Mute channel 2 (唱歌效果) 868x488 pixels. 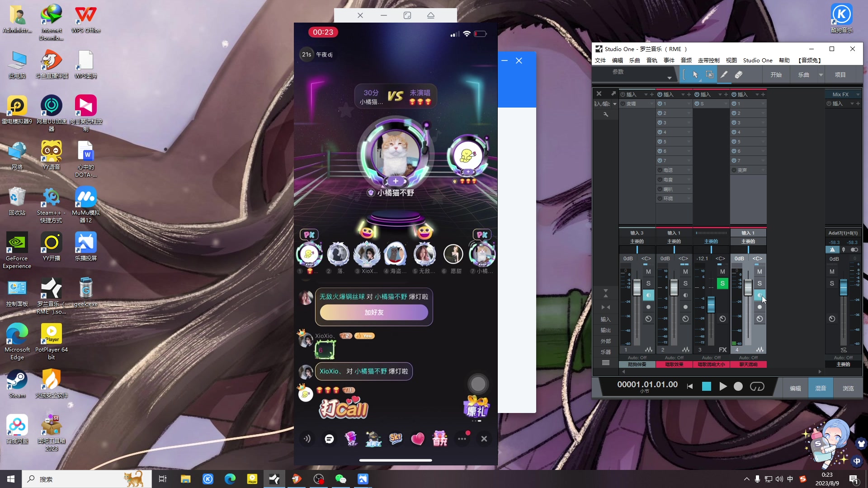(685, 272)
